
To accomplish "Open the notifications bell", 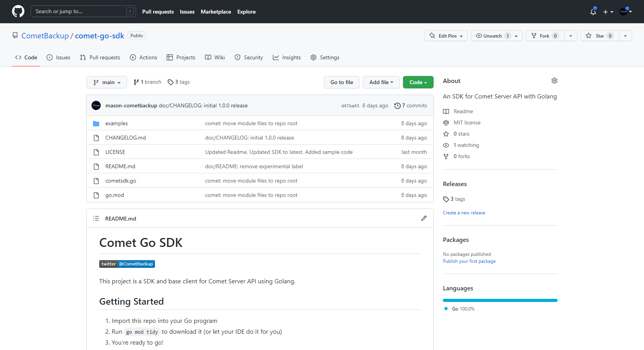I will point(593,12).
